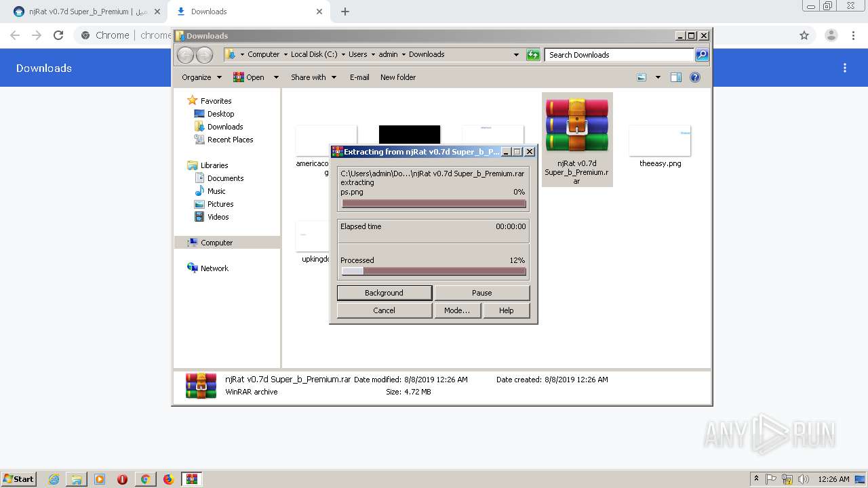The height and width of the screenshot is (488, 868).
Task: Launch Internet Explorer from taskbar
Action: [x=54, y=479]
